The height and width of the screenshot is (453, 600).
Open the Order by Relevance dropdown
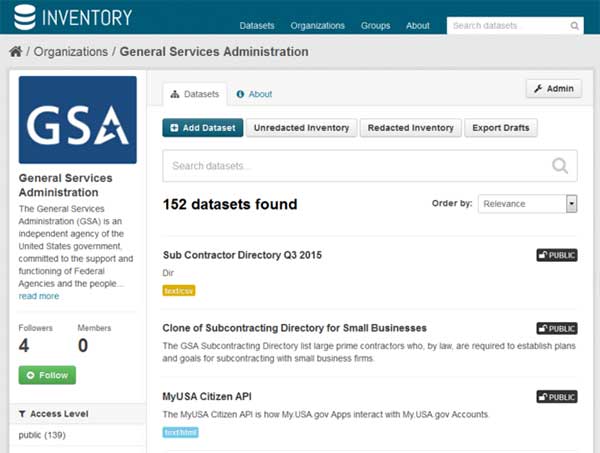coord(528,204)
